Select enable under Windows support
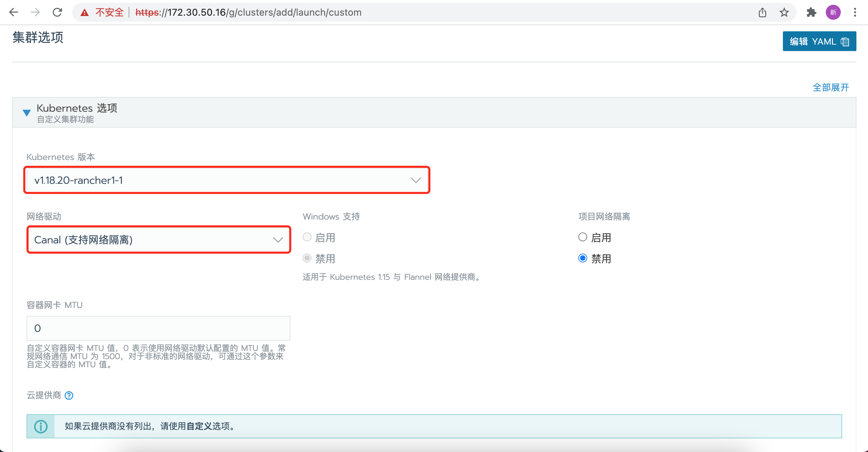The height and width of the screenshot is (452, 868). point(307,237)
